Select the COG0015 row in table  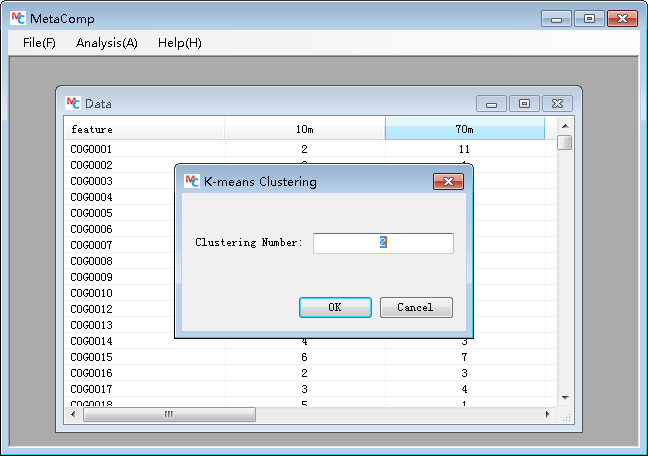click(x=92, y=357)
